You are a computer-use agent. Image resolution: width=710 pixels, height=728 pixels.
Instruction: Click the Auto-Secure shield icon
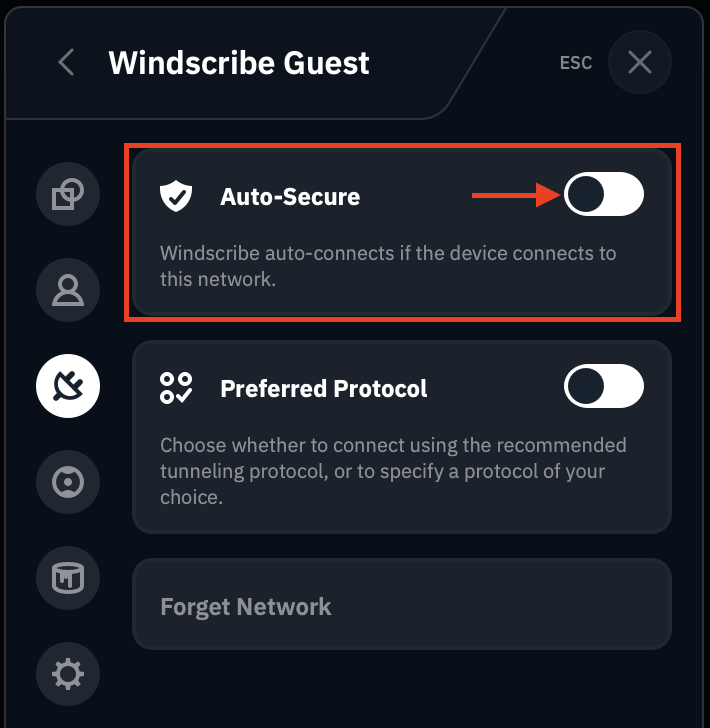176,196
